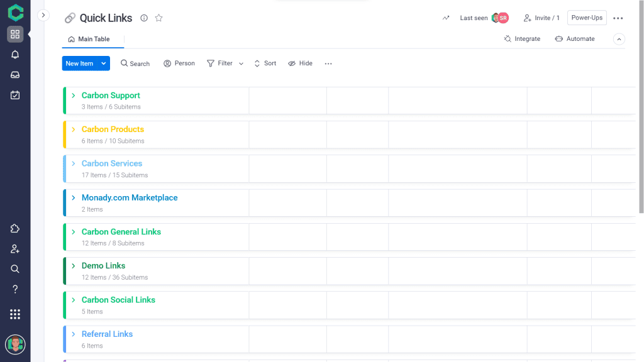The width and height of the screenshot is (644, 362).
Task: Click '12 Items / 36 Subitems' summary
Action: (x=114, y=277)
